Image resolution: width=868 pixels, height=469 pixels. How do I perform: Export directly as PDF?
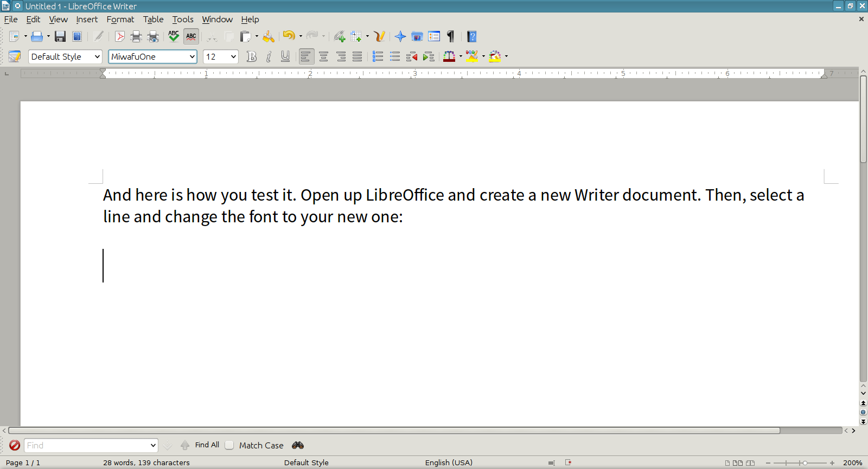pos(120,36)
